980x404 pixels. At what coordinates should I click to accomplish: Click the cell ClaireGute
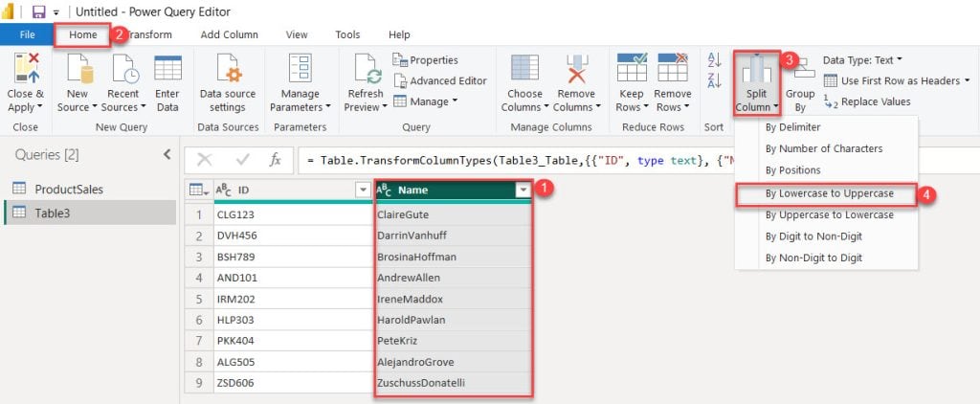click(x=453, y=214)
